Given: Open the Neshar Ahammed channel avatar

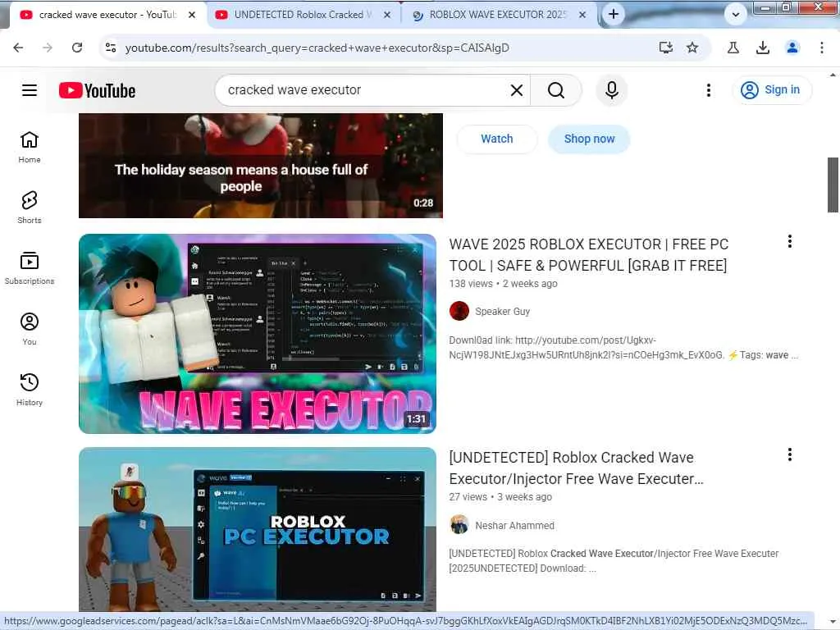Looking at the screenshot, I should point(459,525).
